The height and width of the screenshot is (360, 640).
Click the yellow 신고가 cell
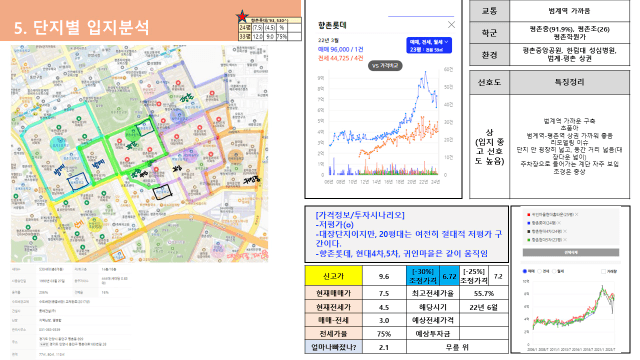333,276
